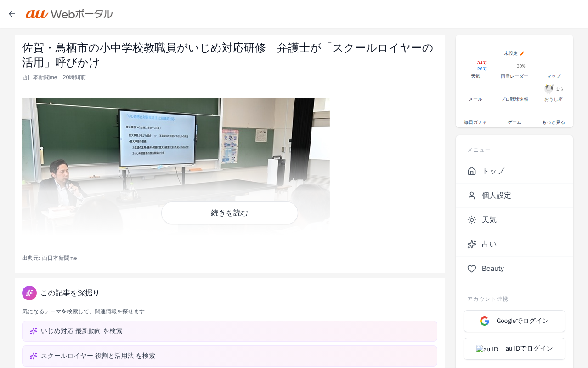Screen dimensions: 588x368
Task: Click the アカウント連携 section label
Action: [487, 299]
